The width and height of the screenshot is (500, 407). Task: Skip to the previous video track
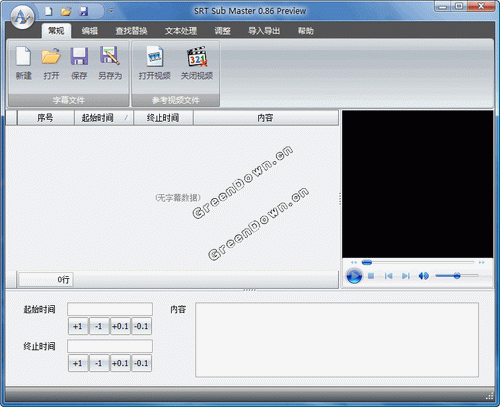click(388, 276)
